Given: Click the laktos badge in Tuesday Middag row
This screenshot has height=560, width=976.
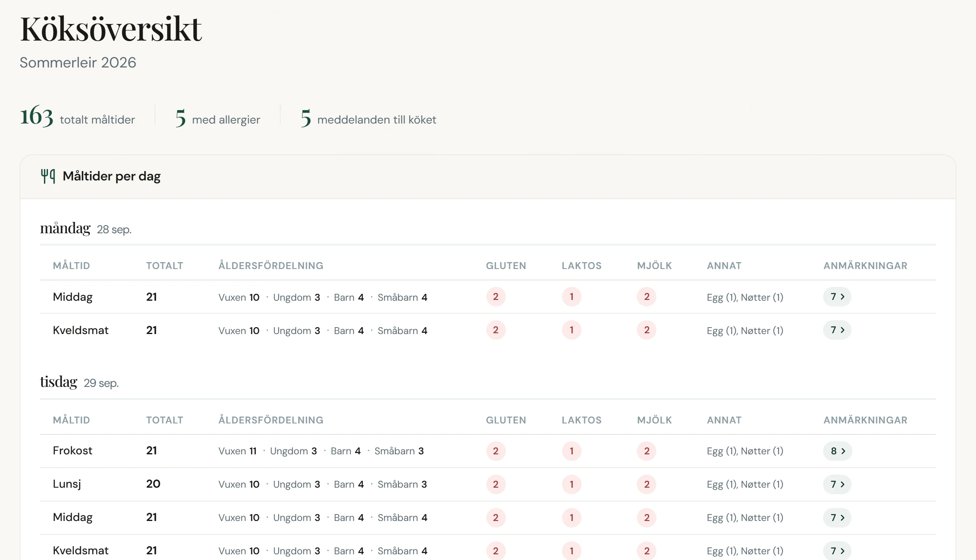Looking at the screenshot, I should [x=571, y=518].
